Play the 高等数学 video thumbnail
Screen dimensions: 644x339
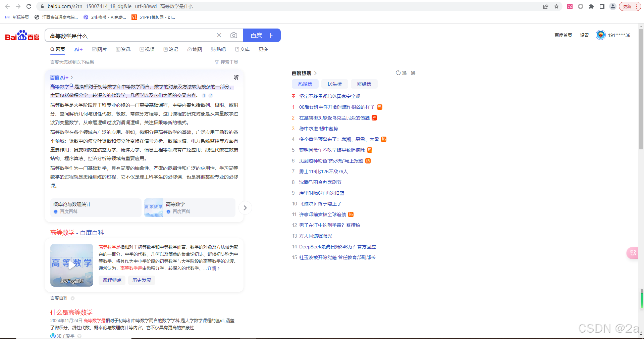pos(72,265)
